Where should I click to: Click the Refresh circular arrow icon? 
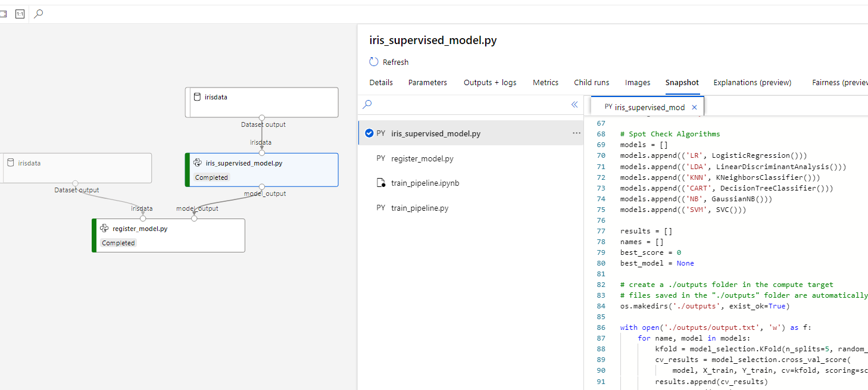tap(374, 62)
